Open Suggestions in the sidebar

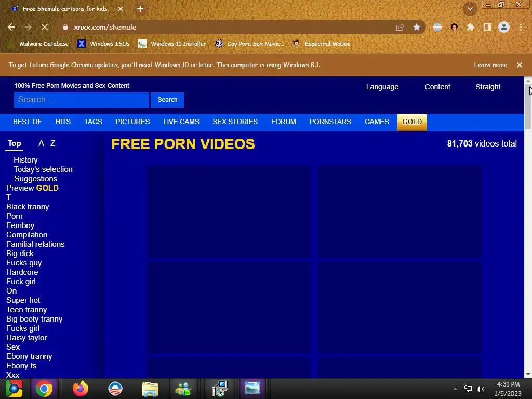tap(36, 179)
